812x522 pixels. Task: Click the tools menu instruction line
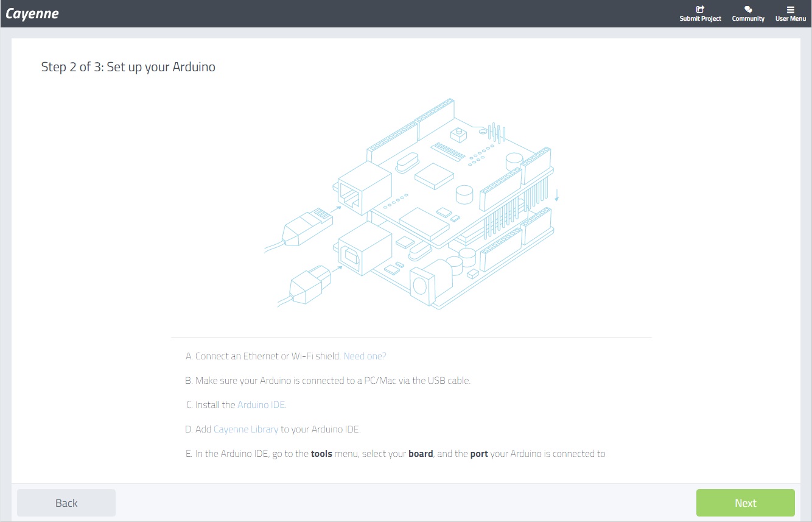395,454
